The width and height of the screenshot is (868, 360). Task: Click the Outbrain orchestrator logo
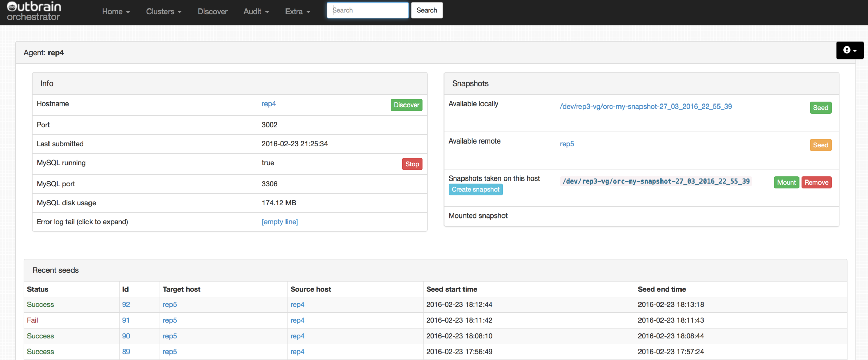coord(34,12)
